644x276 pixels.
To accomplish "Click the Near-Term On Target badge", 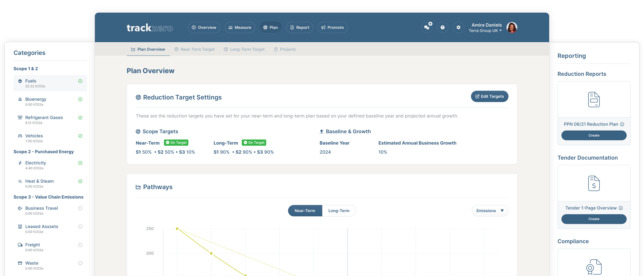I will [176, 143].
